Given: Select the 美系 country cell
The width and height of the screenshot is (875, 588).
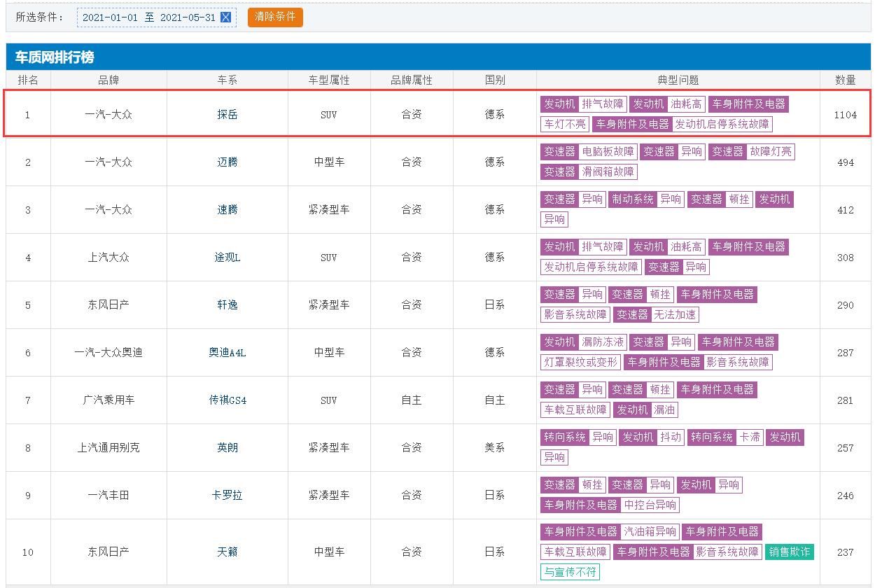Looking at the screenshot, I should pos(495,448).
